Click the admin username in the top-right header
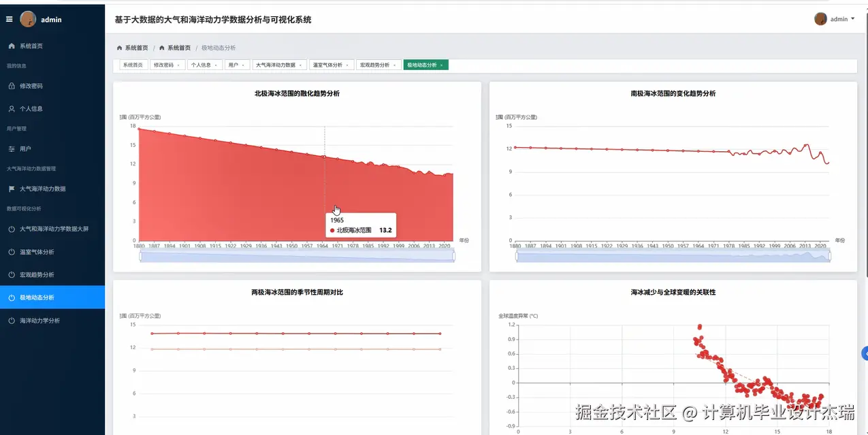 [839, 19]
